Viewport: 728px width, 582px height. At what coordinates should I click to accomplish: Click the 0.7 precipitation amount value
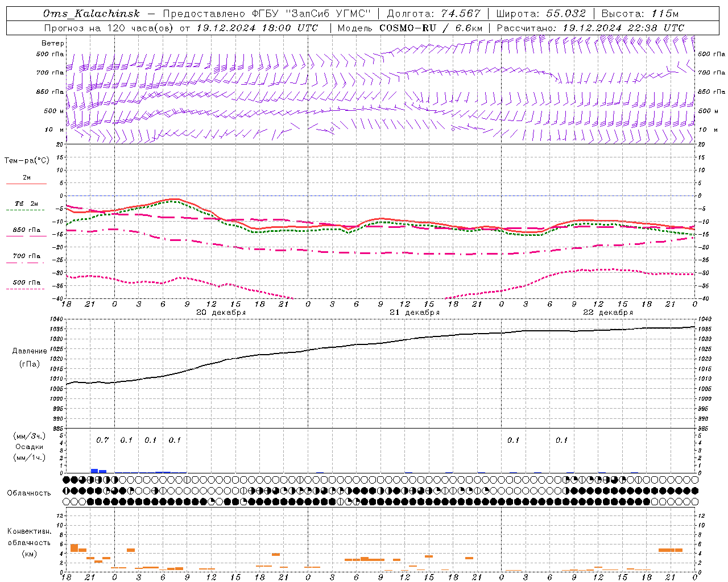point(102,440)
